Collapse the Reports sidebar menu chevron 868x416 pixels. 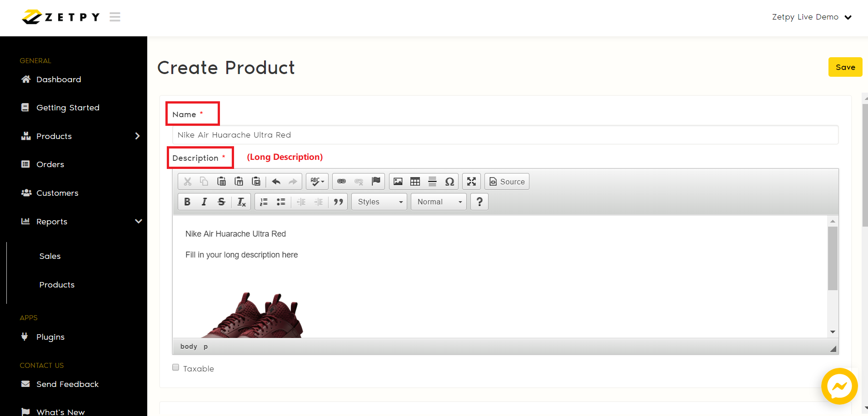coord(139,221)
